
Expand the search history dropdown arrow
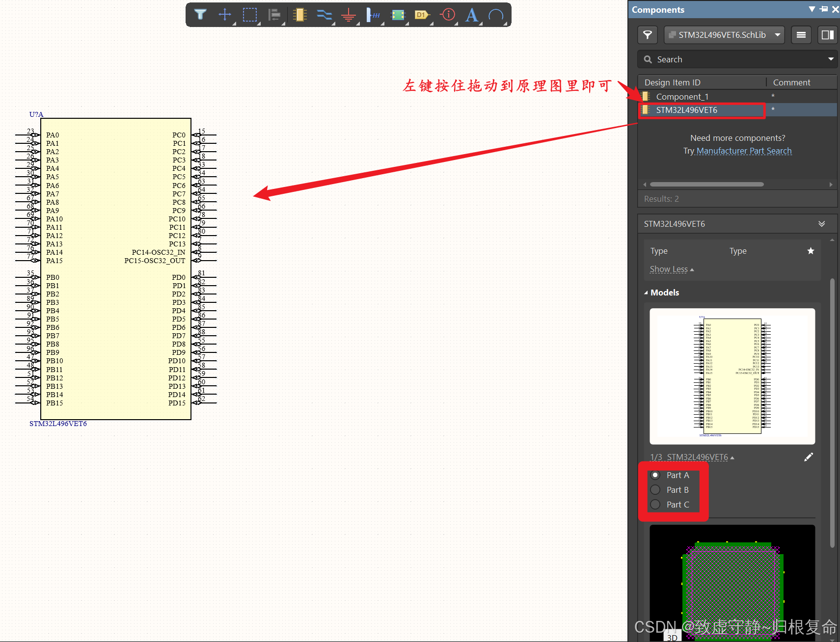pos(831,59)
